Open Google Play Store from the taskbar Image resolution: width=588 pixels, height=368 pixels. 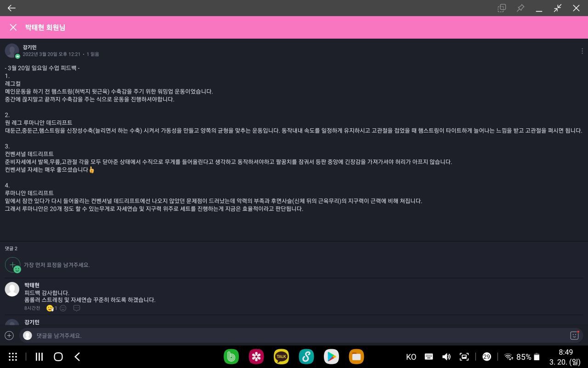click(x=331, y=356)
